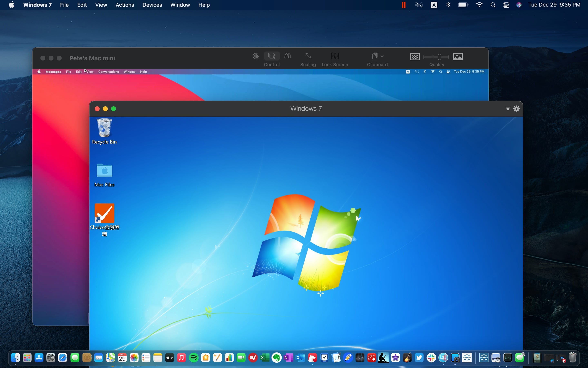Open Contacts from the Dock
This screenshot has height=368, width=588.
87,358
